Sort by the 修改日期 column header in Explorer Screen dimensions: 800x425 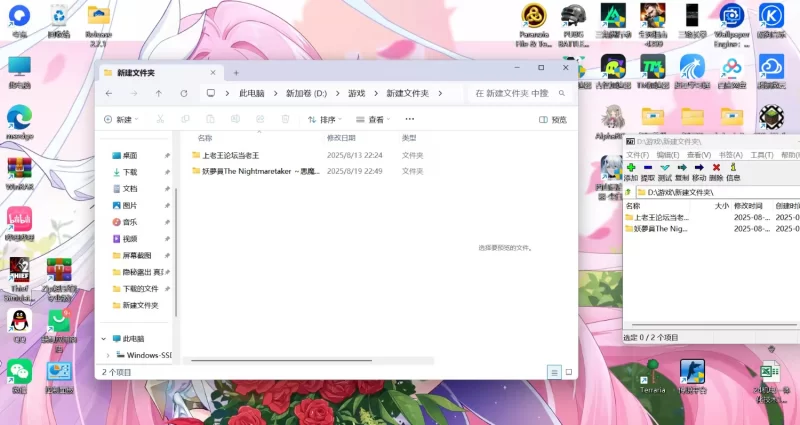tap(341, 138)
